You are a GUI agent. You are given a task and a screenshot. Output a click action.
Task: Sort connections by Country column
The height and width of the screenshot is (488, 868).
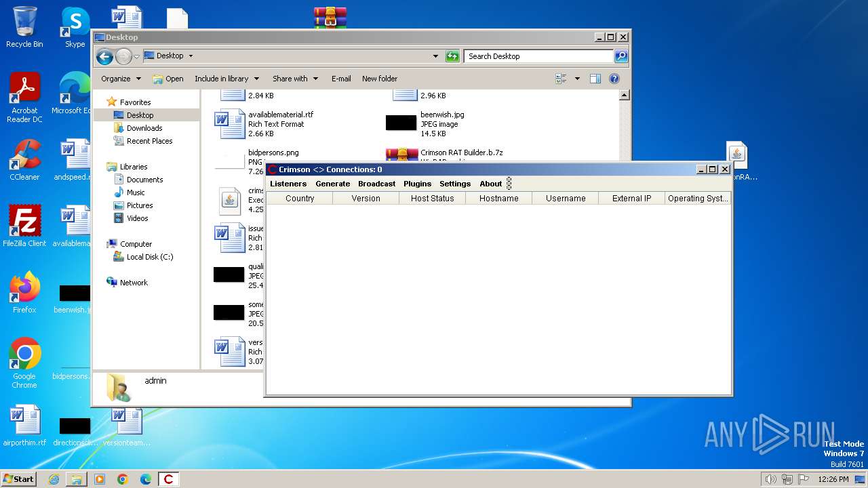pyautogui.click(x=300, y=199)
